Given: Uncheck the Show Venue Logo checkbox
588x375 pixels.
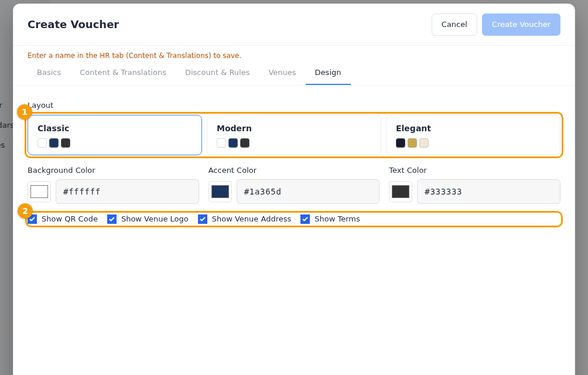Looking at the screenshot, I should pyautogui.click(x=112, y=219).
